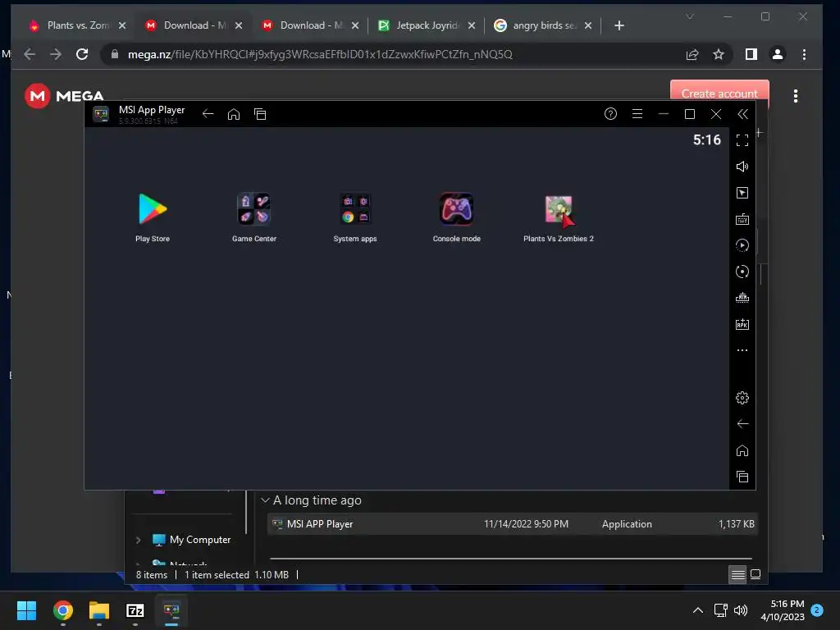Toggle Chrome side panel
This screenshot has width=840, height=630.
751,54
